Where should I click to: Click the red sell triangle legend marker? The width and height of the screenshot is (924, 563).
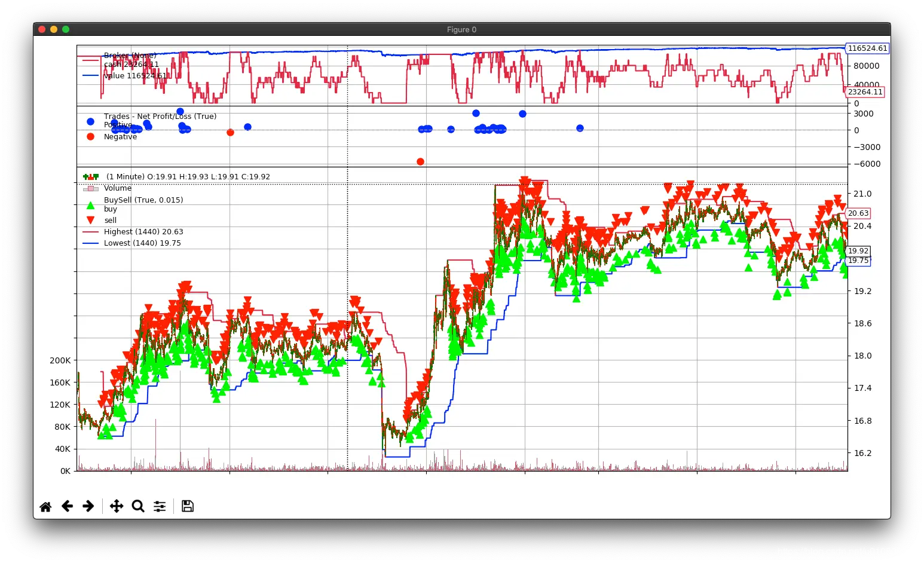90,220
